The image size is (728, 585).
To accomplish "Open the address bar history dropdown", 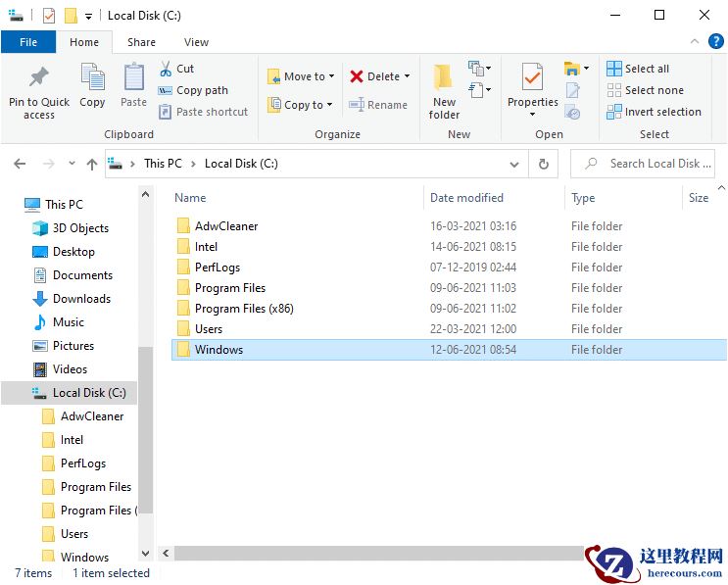I will click(514, 165).
